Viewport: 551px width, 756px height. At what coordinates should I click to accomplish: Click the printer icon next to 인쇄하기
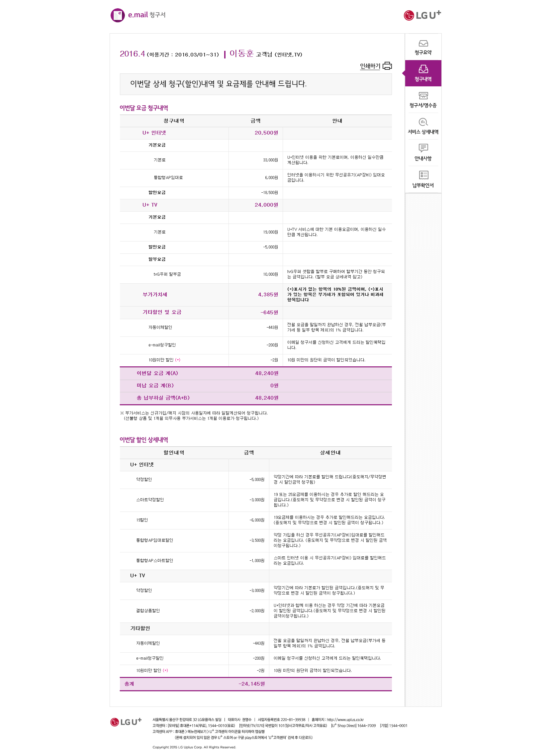point(387,66)
